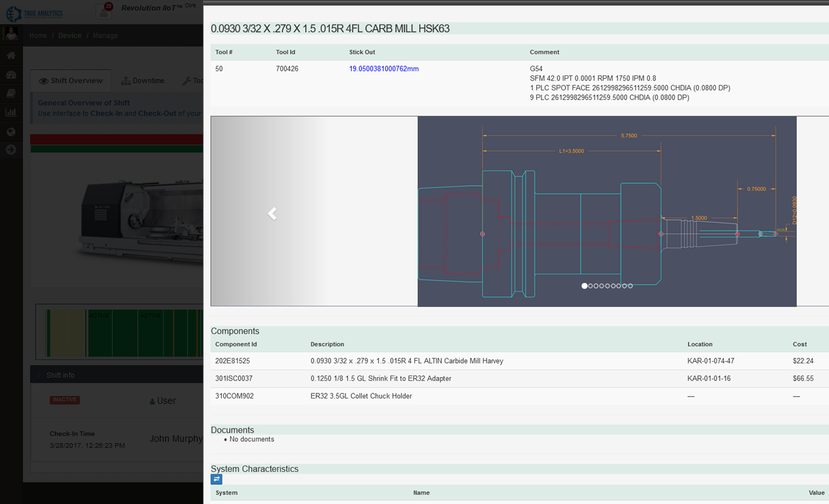This screenshot has height=504, width=829.
Task: Click the blue transfer icon under System Characteristics
Action: pyautogui.click(x=216, y=479)
